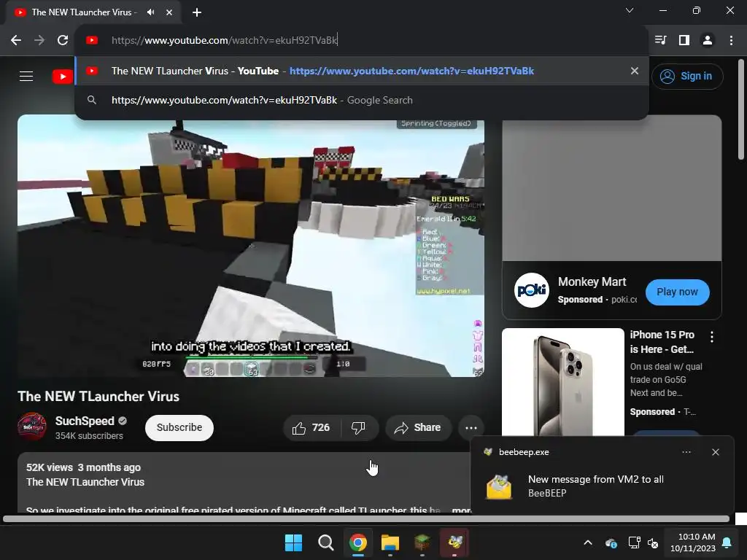Click the vertical page scrollbar
This screenshot has height=560, width=747.
[741, 110]
